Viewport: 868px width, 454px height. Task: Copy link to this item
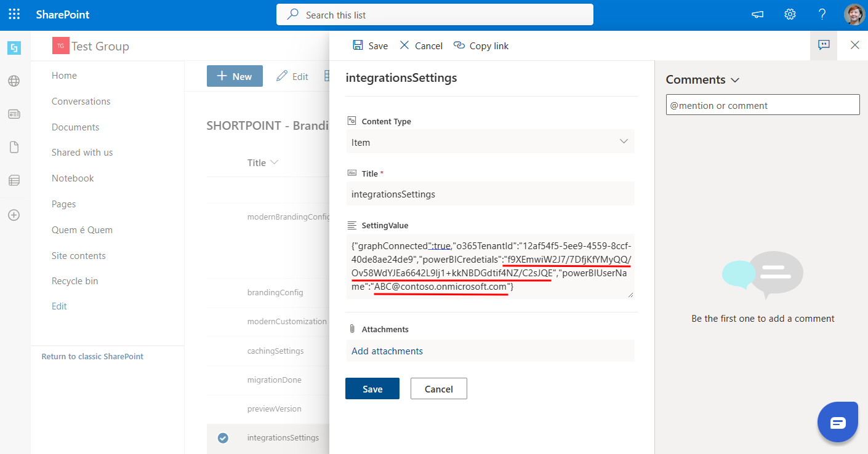coord(481,46)
